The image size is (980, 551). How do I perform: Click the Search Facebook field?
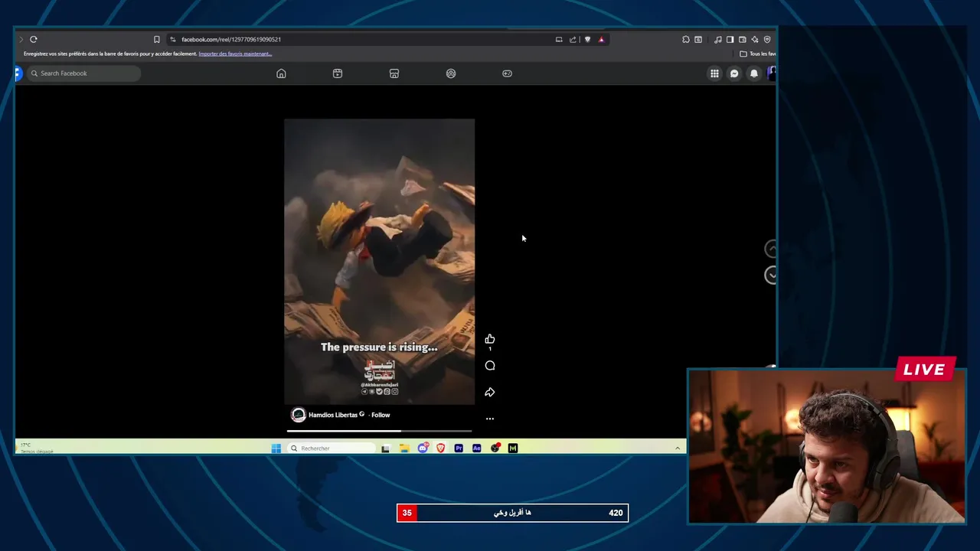pos(84,73)
